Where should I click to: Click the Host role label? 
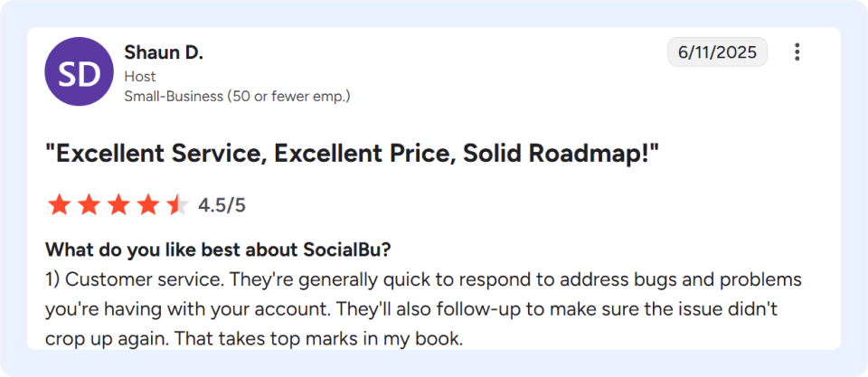pos(140,77)
